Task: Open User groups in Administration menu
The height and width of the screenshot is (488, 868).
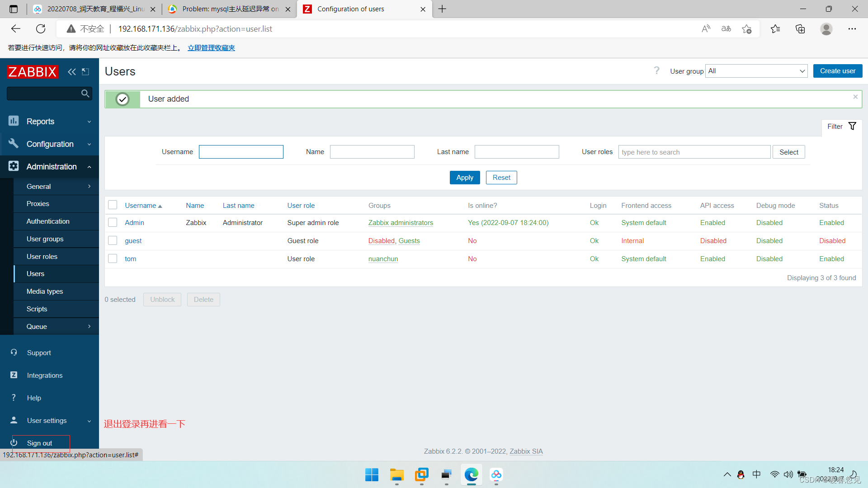Action: tap(45, 239)
